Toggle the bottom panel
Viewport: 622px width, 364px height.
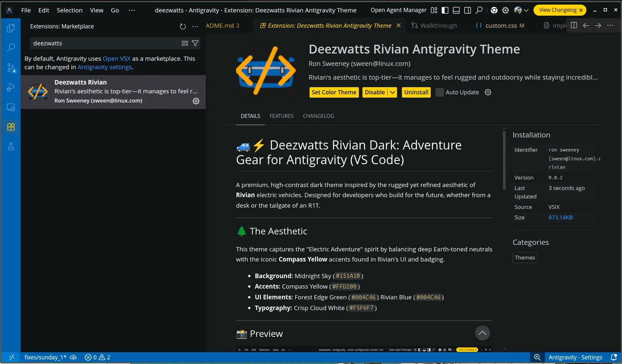[456, 10]
